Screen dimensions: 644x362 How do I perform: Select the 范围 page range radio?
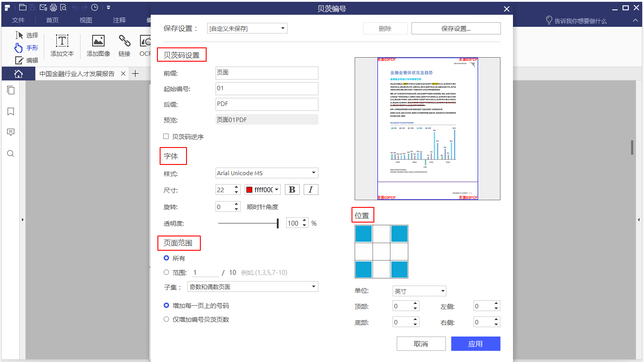pos(166,272)
